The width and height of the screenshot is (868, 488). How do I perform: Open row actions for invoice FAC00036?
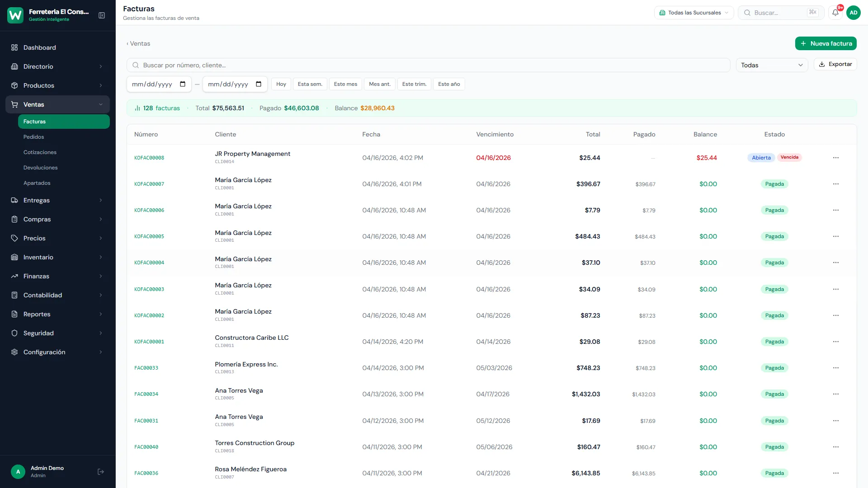(835, 473)
